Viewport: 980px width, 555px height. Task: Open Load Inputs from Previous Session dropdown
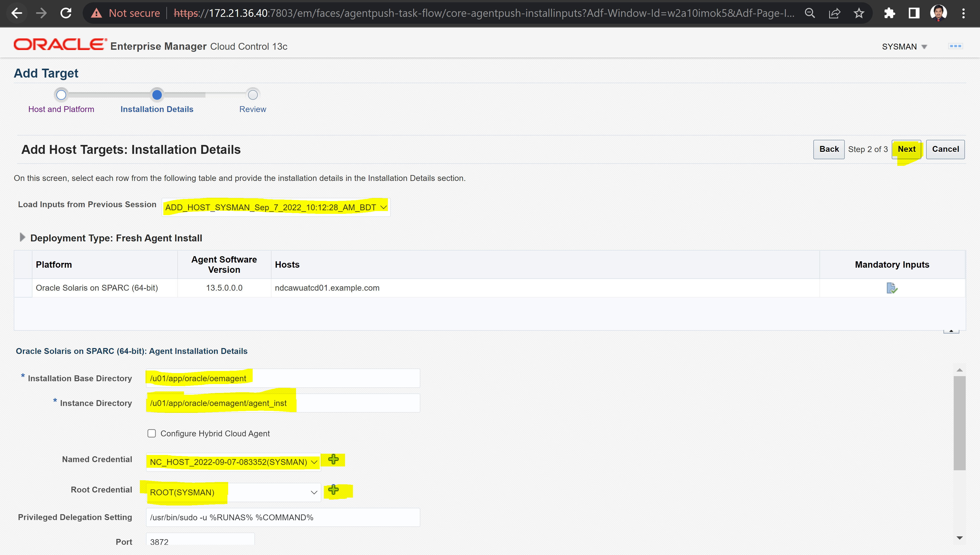pyautogui.click(x=276, y=207)
